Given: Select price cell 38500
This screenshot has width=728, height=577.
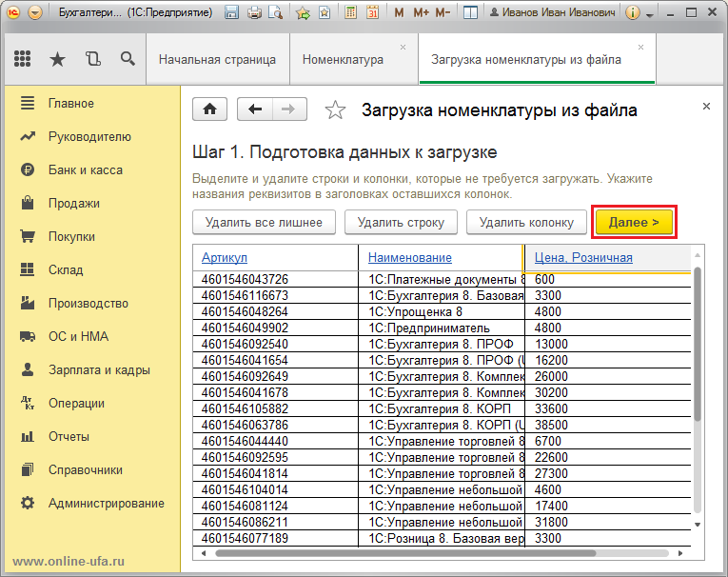Looking at the screenshot, I should tap(608, 425).
